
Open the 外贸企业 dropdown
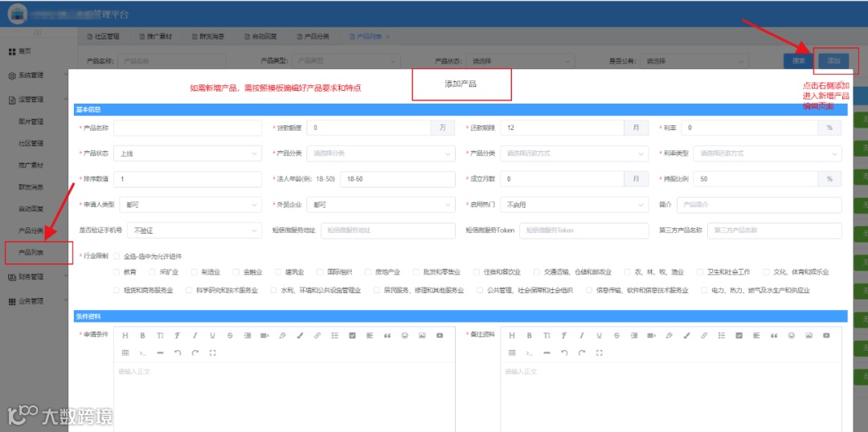(381, 205)
